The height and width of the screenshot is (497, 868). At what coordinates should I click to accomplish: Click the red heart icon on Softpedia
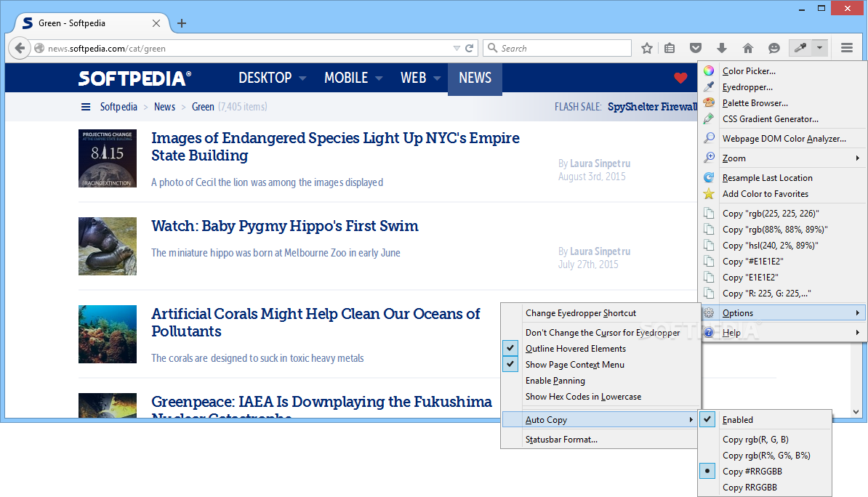[x=680, y=78]
